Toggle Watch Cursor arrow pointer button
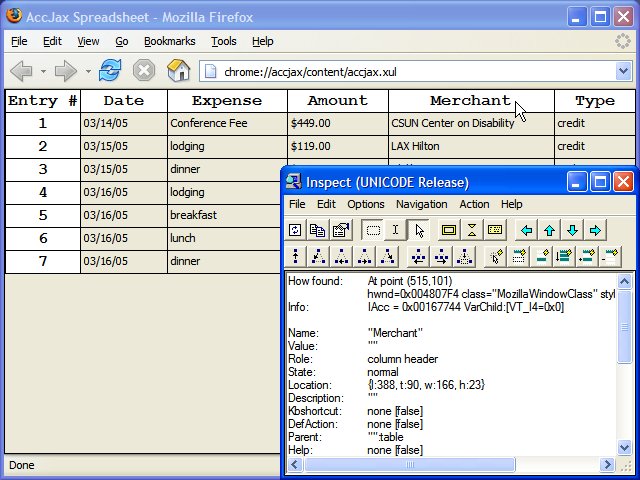 pyautogui.click(x=419, y=230)
